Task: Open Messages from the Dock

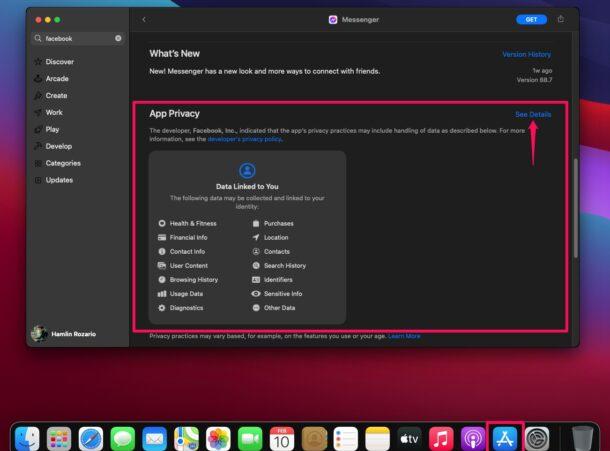Action: point(123,439)
